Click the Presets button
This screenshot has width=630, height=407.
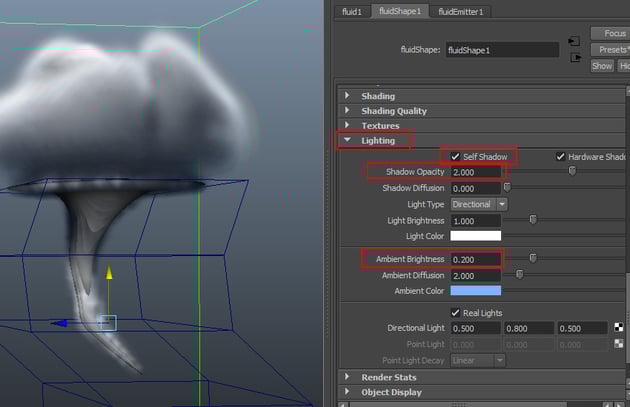pos(611,49)
